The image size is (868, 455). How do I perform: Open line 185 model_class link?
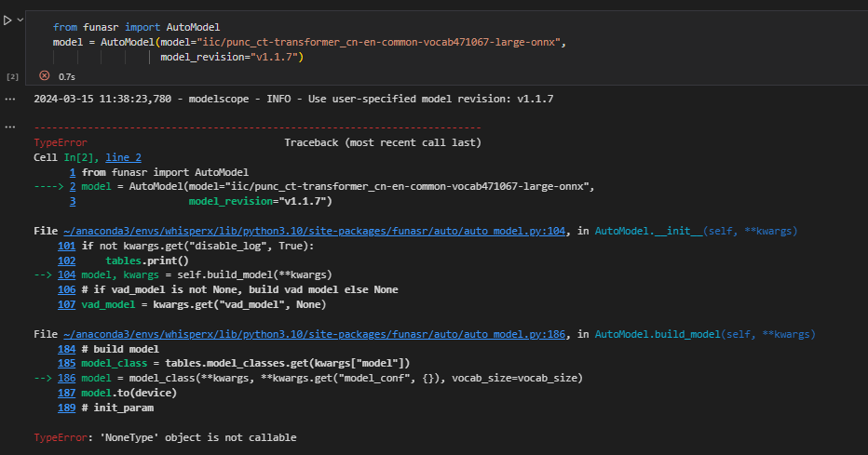[66, 363]
